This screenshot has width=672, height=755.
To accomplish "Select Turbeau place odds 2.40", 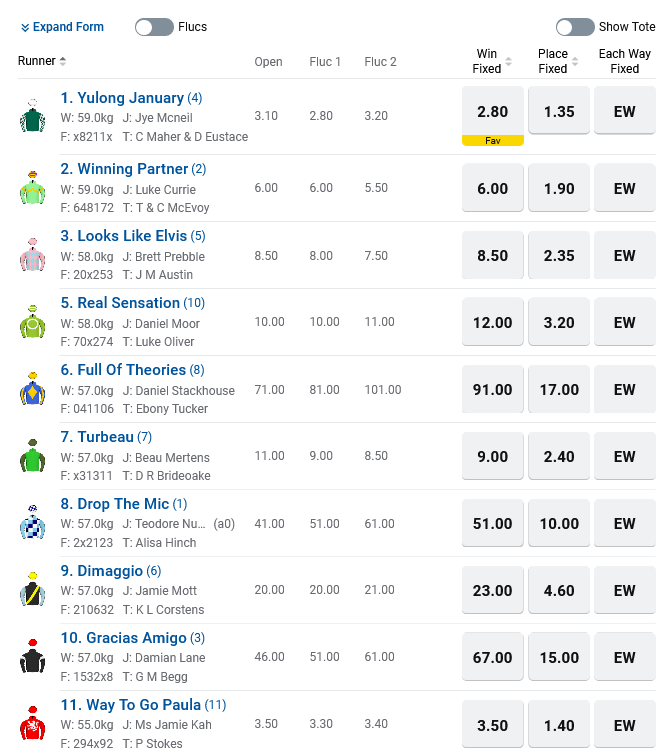I will 559,457.
